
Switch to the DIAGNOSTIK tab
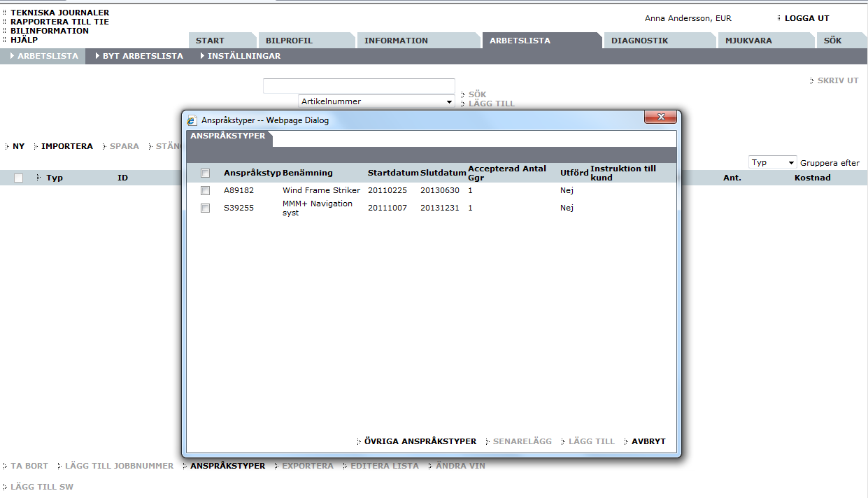tap(660, 41)
